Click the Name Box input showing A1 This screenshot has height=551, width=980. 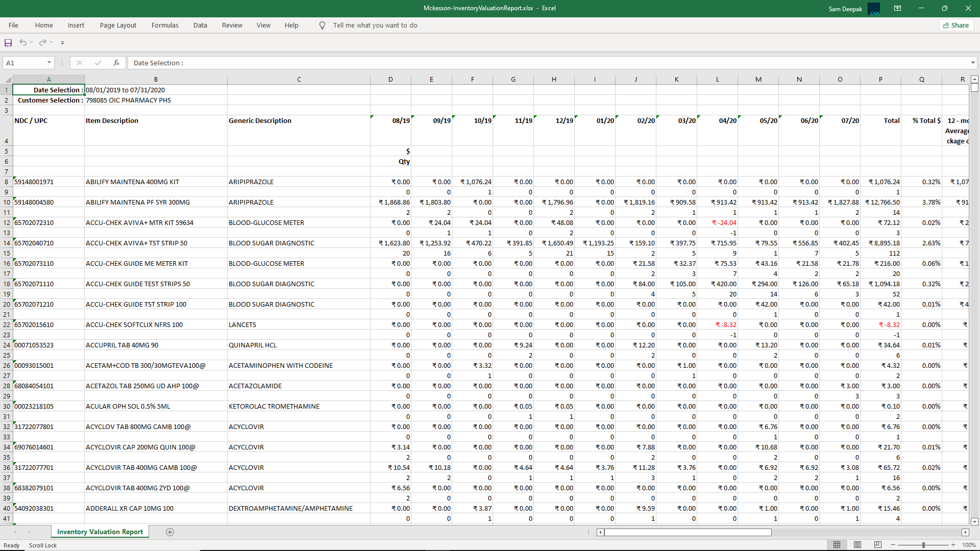(x=24, y=63)
